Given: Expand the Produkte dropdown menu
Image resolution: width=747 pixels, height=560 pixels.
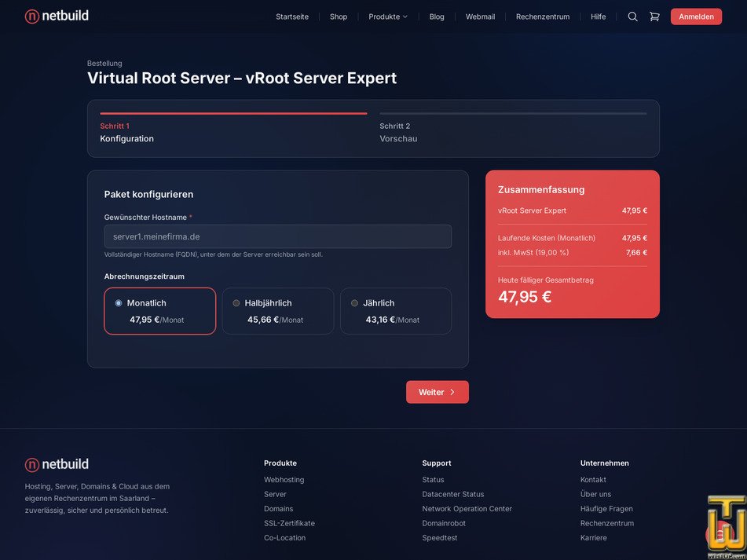Looking at the screenshot, I should (388, 16).
